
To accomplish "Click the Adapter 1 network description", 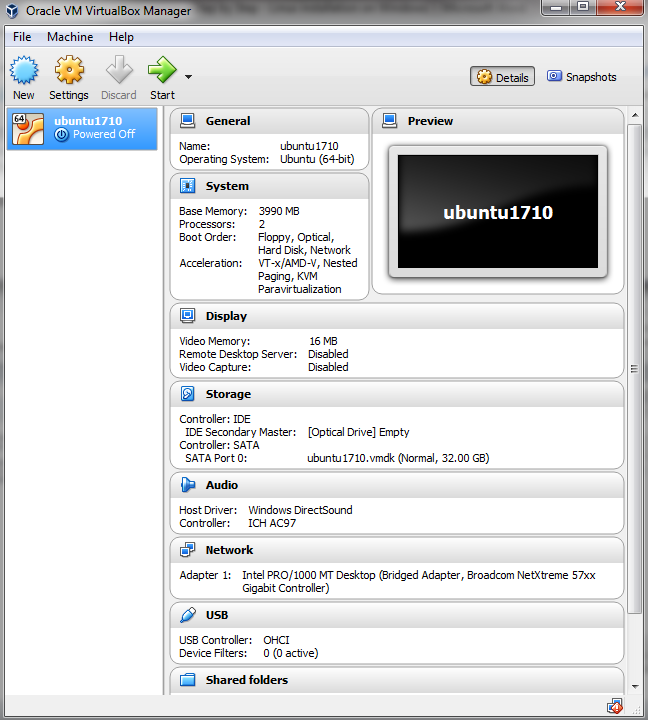I will click(x=418, y=581).
